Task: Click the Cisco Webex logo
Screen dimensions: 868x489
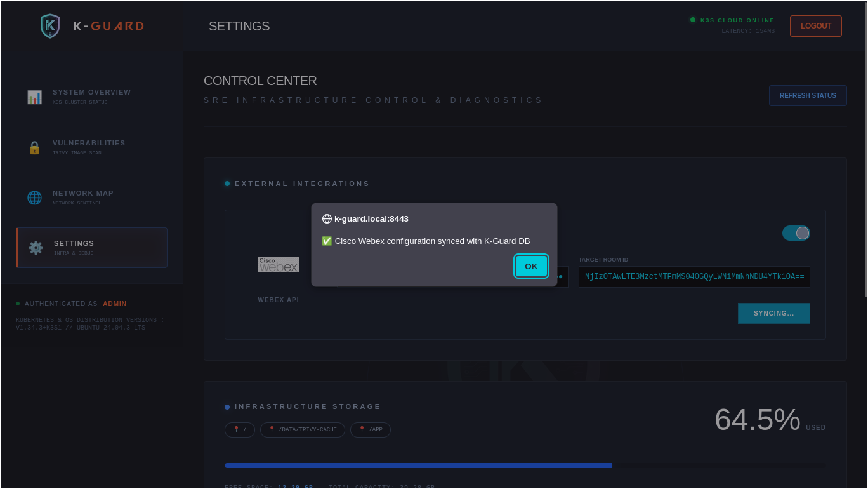Action: pyautogui.click(x=278, y=264)
